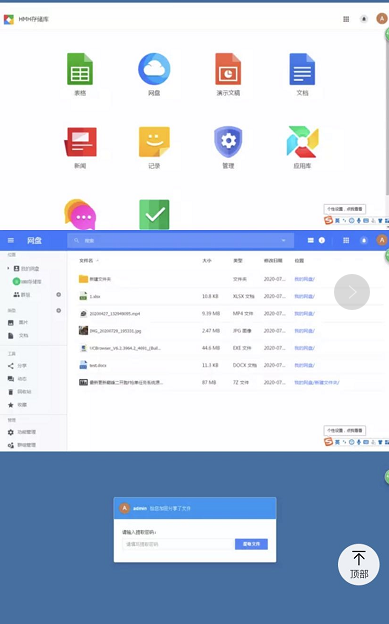
Task: Open apps grid in the home page header
Action: coord(346,19)
